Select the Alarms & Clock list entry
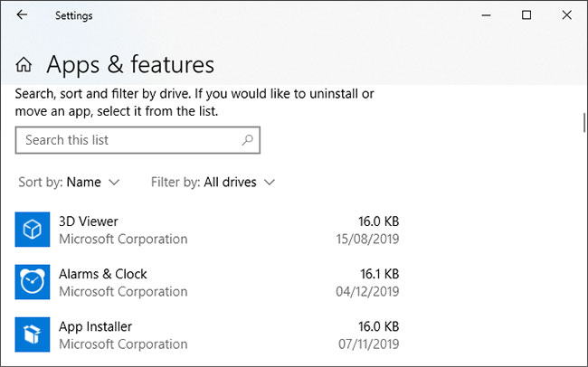Image resolution: width=588 pixels, height=367 pixels. [207, 282]
